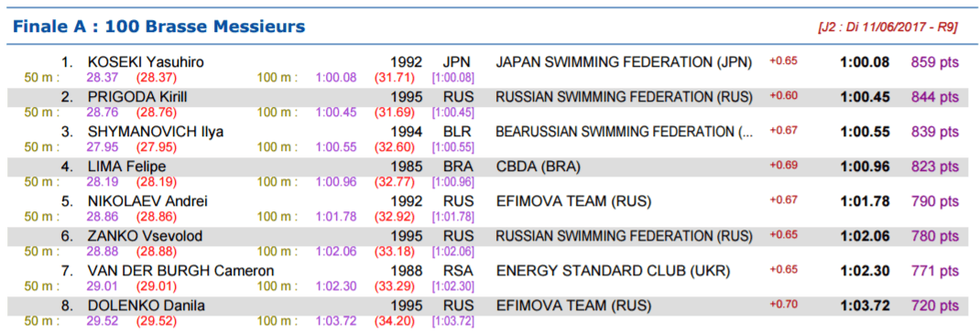
Task: Click the 823 pts score
Action: pyautogui.click(x=935, y=166)
